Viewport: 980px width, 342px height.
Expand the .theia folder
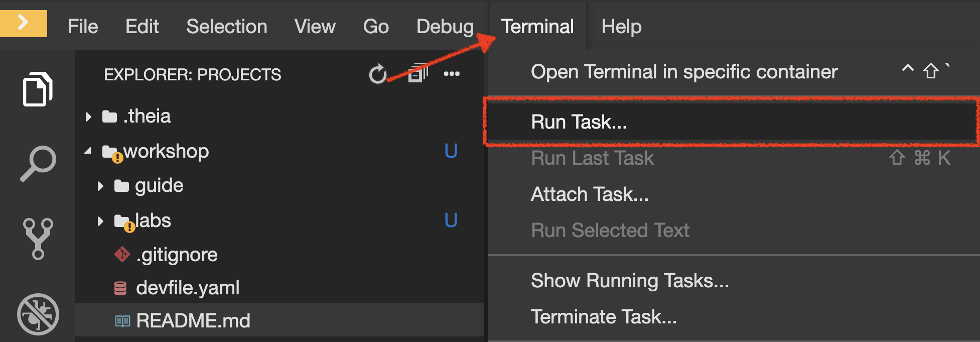click(88, 116)
